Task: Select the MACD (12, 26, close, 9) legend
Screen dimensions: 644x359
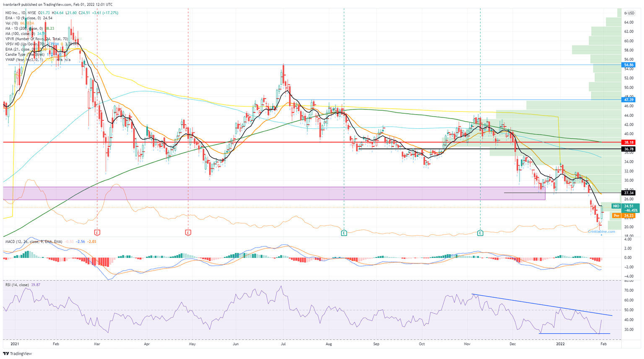Action: click(x=34, y=242)
